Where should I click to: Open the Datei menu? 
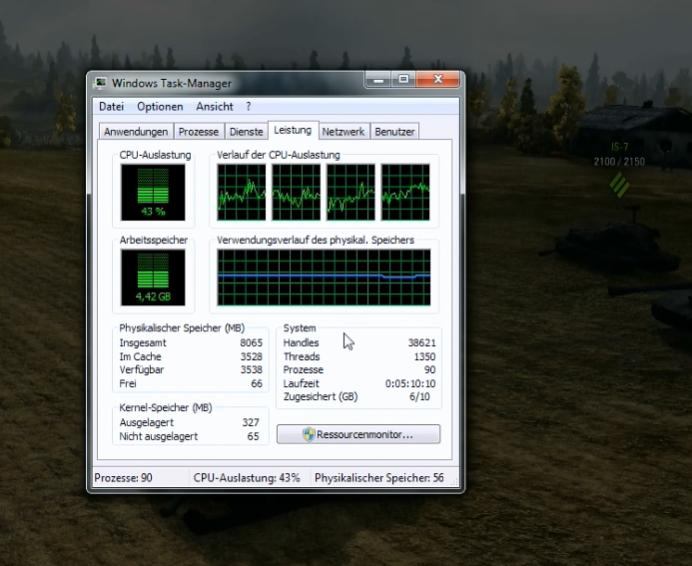click(x=111, y=106)
